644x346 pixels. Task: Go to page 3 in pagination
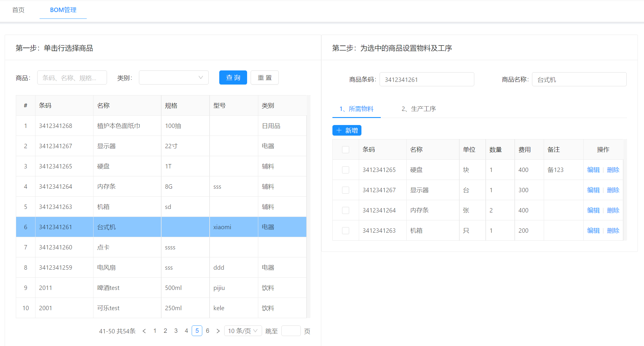click(x=176, y=331)
